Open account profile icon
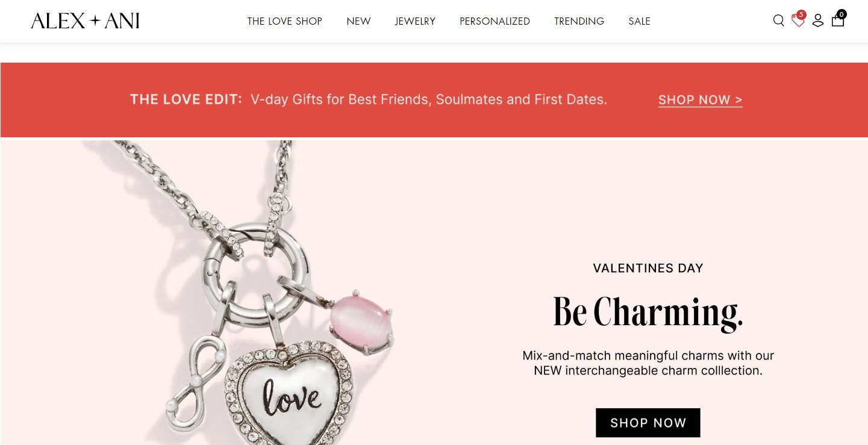868x445 pixels. (818, 21)
